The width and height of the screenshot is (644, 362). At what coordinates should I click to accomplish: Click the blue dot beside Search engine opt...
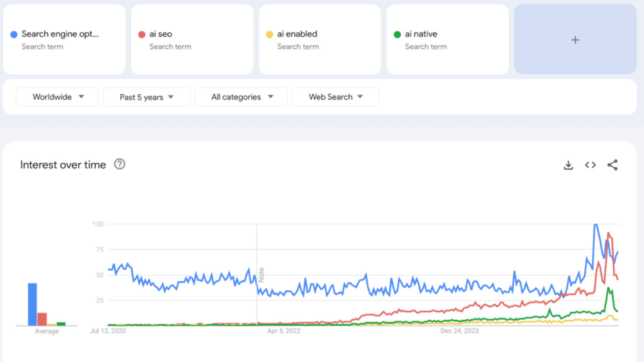click(x=14, y=35)
